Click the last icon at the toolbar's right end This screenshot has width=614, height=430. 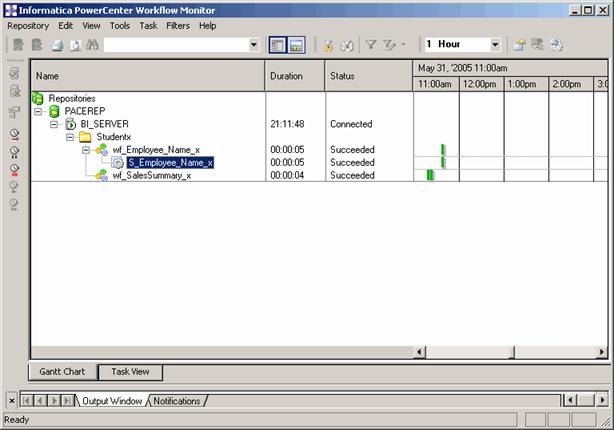556,45
